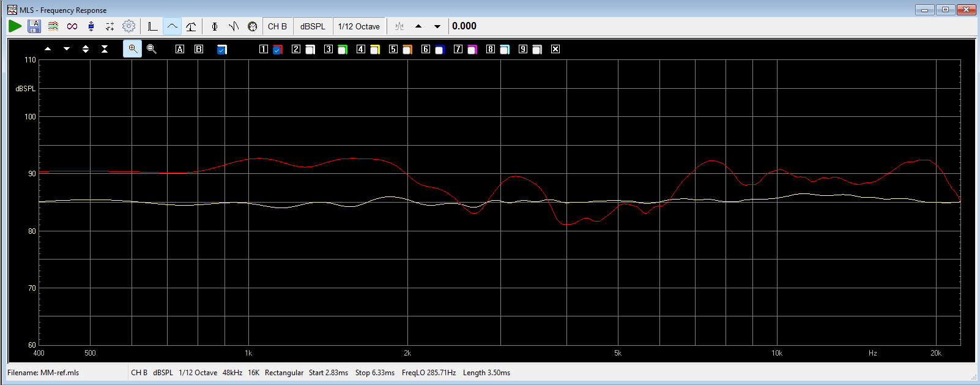Viewport: 980px width, 385px height.
Task: Click the grayed mirrored waveform toolbar icon
Action: pos(399,26)
